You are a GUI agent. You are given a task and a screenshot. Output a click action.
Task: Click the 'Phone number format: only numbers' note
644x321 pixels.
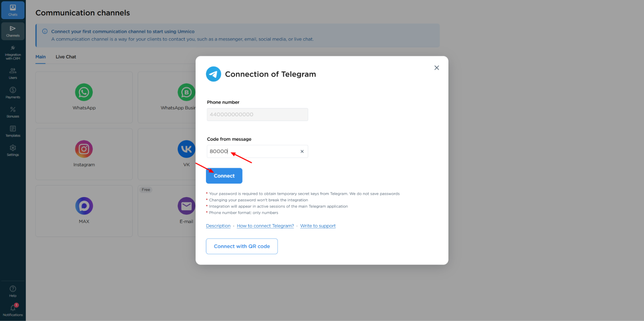[x=243, y=212]
